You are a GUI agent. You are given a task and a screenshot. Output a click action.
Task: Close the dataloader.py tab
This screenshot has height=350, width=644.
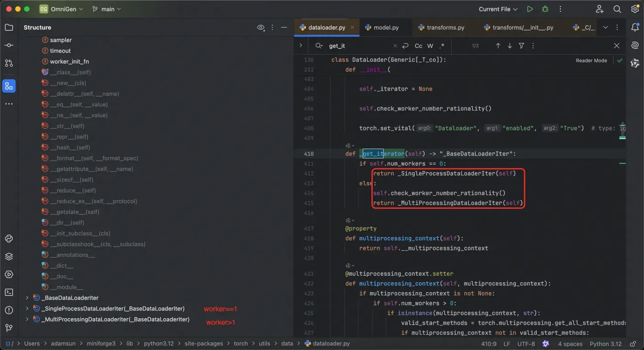[353, 28]
